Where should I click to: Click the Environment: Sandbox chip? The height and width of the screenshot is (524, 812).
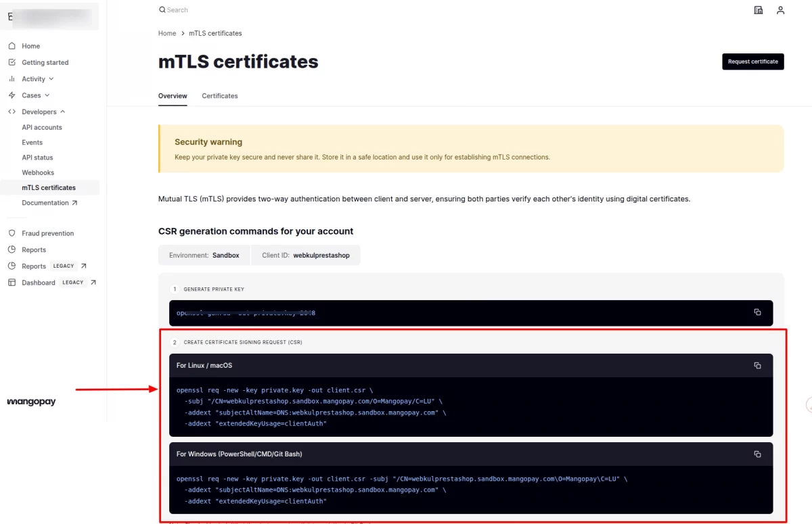(x=204, y=256)
